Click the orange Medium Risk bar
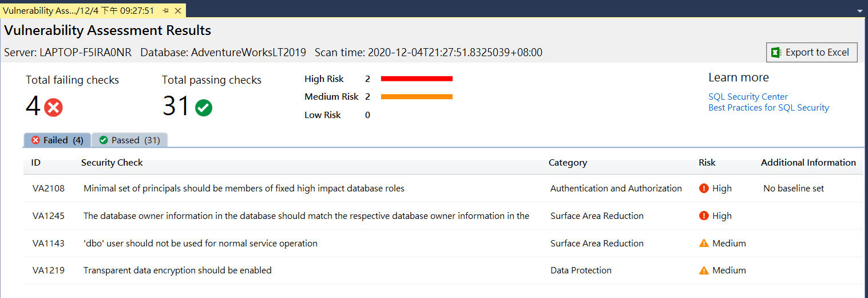Screen dimensions: 868x298 point(417,97)
